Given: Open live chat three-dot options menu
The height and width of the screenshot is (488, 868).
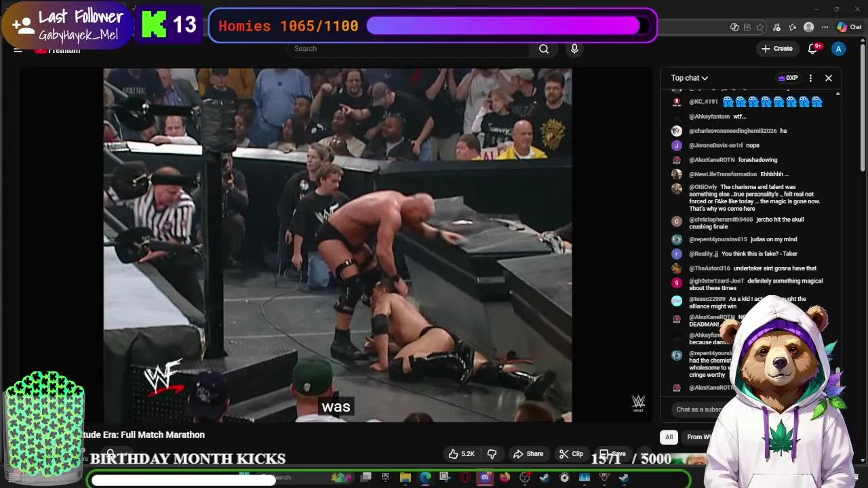Looking at the screenshot, I should [x=810, y=78].
